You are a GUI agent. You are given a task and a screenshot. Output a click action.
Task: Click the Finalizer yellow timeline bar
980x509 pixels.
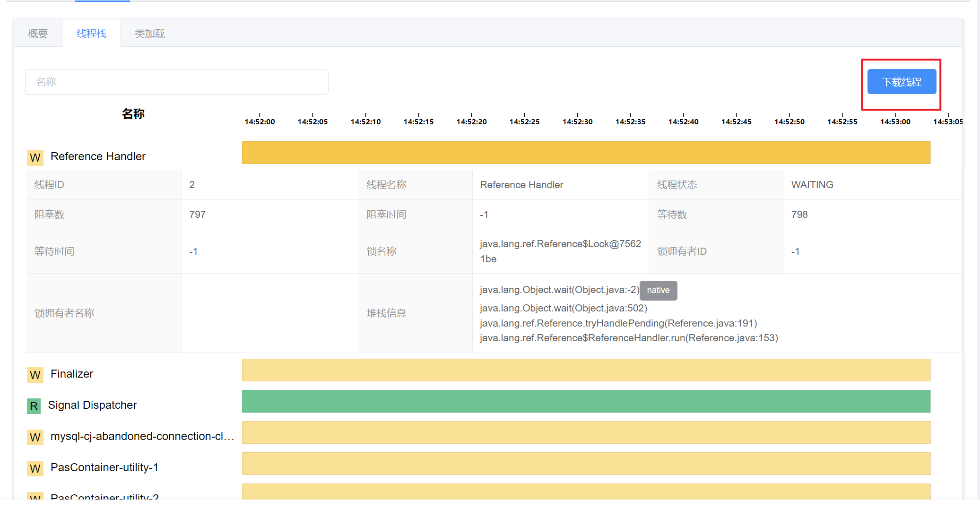(586, 370)
